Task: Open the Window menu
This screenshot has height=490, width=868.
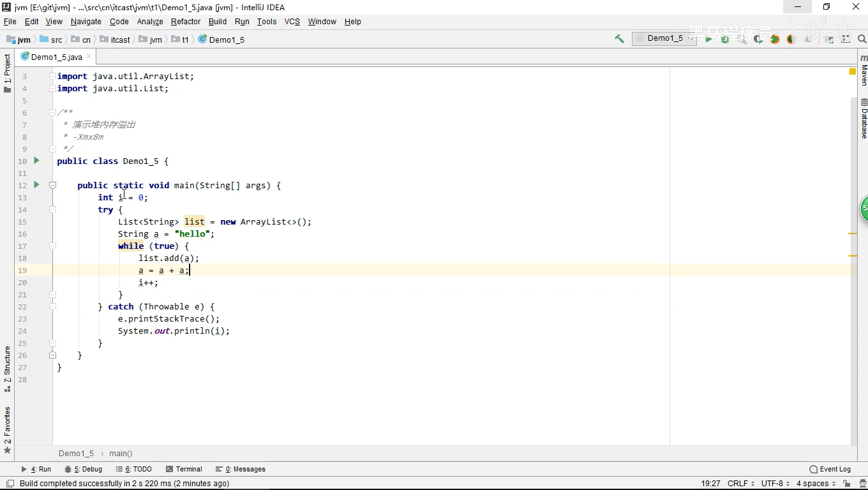Action: click(x=322, y=21)
